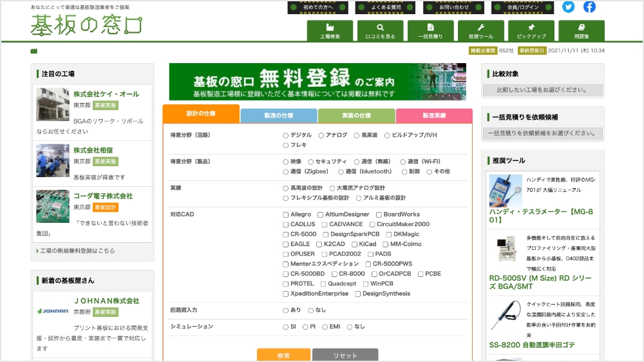Open RD-500SV RD シリーズ BGA/SMT link

540,282
